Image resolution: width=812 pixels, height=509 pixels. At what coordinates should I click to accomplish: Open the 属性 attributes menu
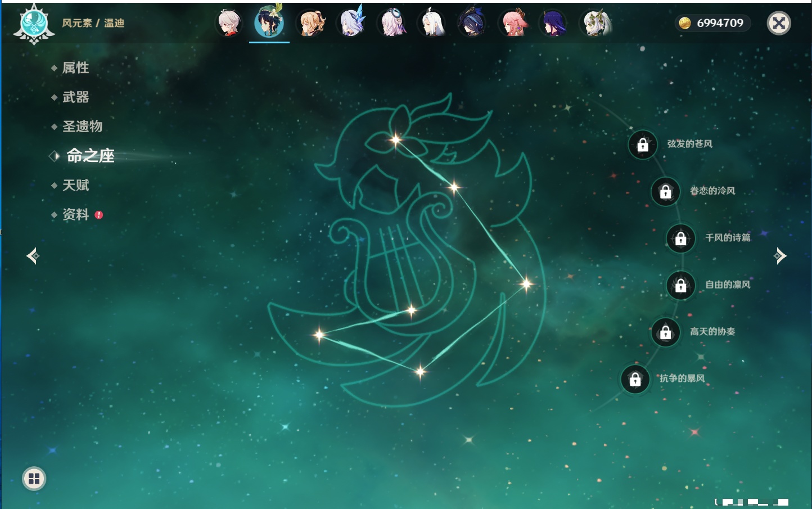(x=75, y=68)
